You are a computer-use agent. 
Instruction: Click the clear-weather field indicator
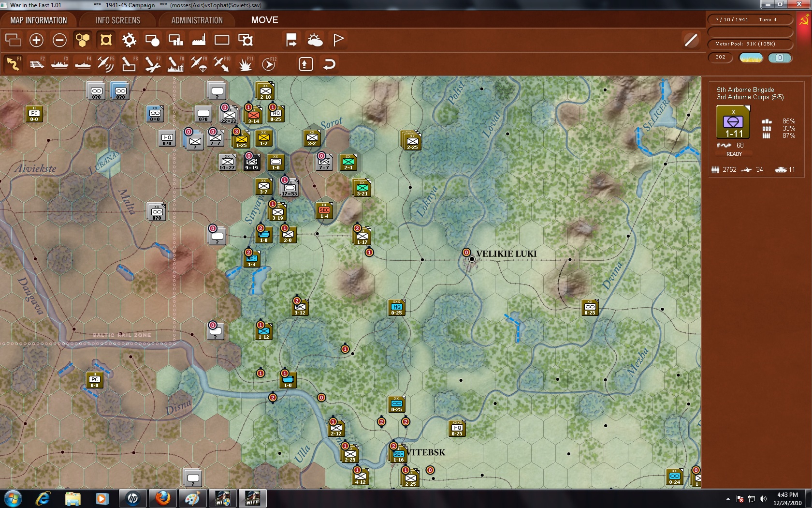751,58
